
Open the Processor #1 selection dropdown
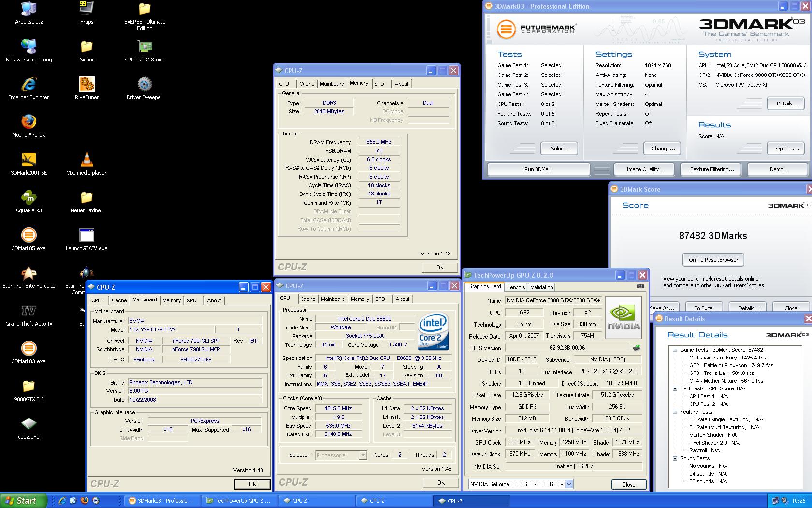click(362, 455)
